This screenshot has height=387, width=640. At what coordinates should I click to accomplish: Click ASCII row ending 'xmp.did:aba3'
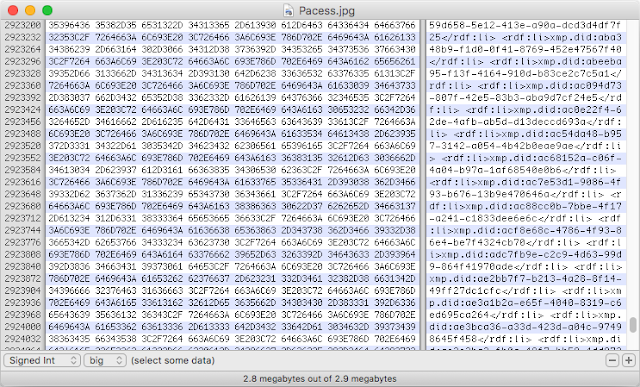525,38
